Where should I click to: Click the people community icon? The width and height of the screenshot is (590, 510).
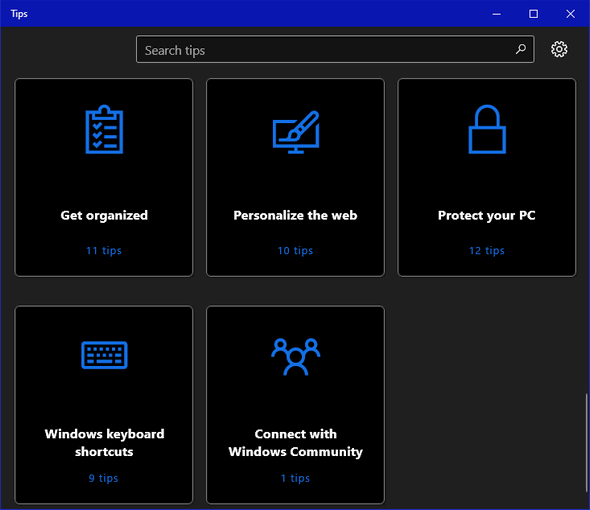296,357
